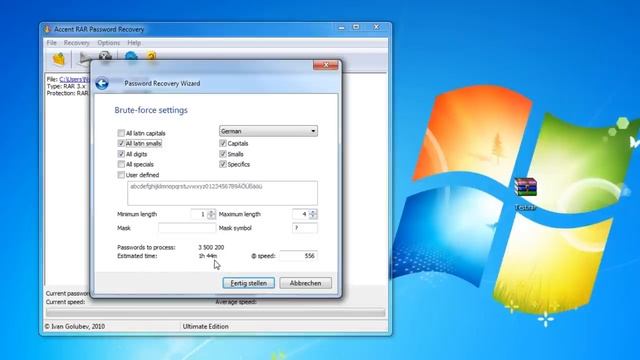This screenshot has width=640, height=360.
Task: Click the yellow question mark help icon
Action: [x=151, y=56]
